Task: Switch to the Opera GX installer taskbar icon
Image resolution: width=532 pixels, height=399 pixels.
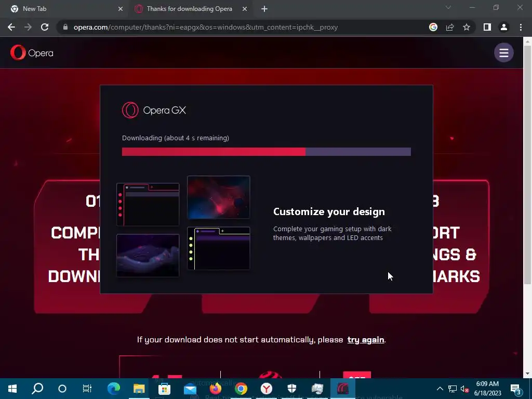Action: point(343,389)
